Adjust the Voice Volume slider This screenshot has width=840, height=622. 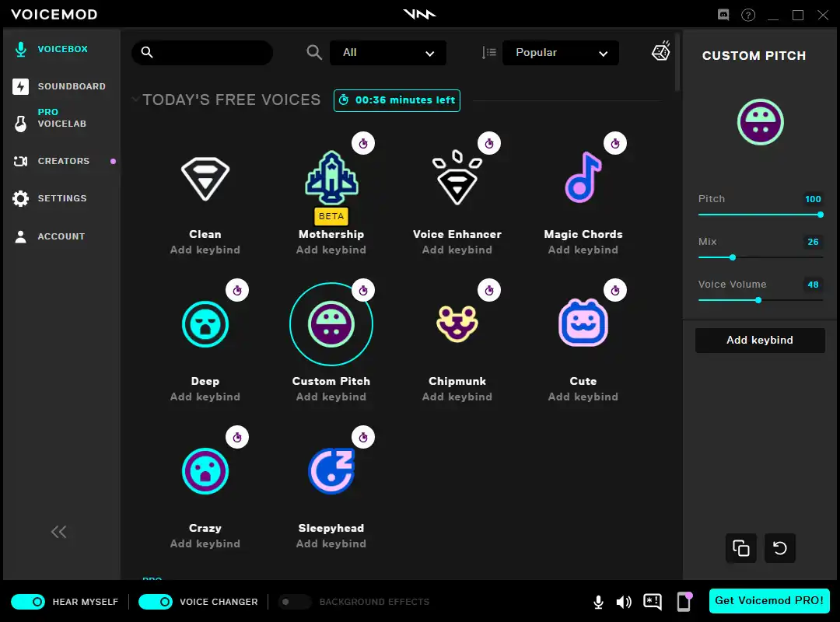click(760, 300)
